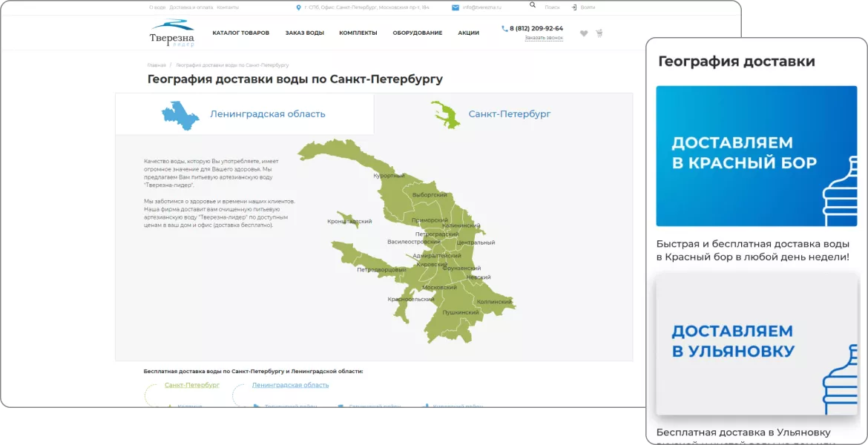The height and width of the screenshot is (445, 868).
Task: Select the Невский district on the map
Action: 479,277
